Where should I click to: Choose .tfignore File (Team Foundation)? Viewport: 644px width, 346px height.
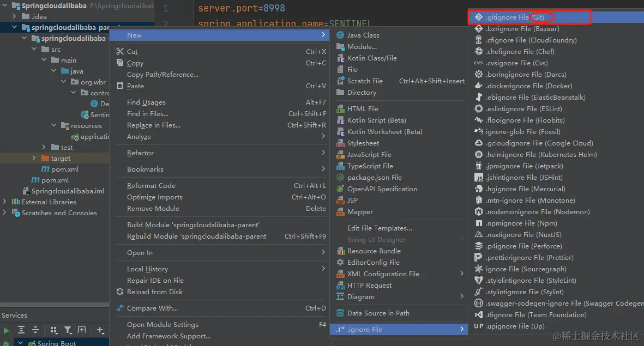coord(556,315)
